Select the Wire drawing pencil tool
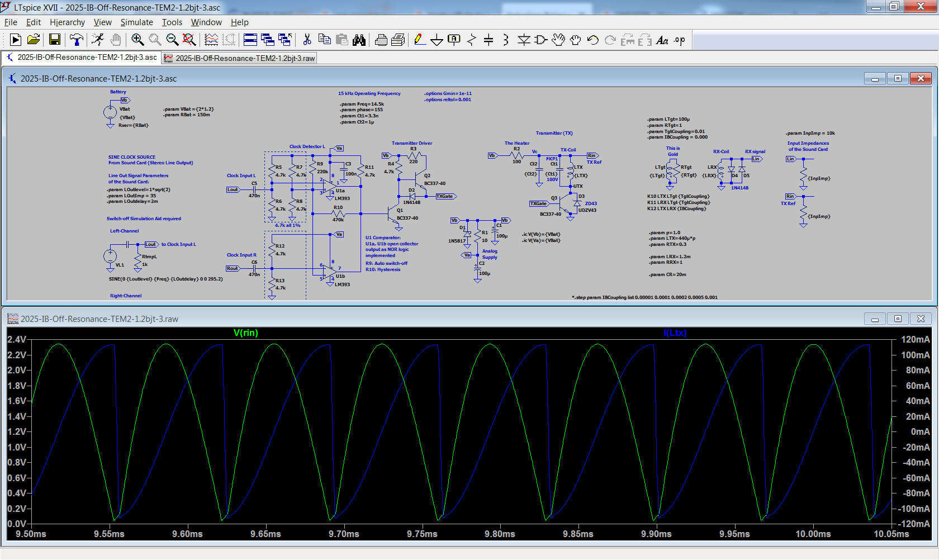Viewport: 939px width, 560px height. click(420, 40)
